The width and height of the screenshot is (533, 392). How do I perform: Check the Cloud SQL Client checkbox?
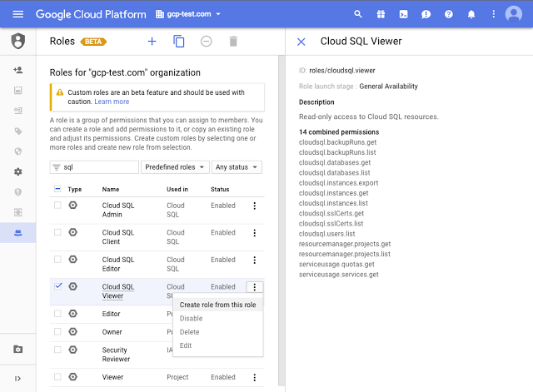click(x=57, y=232)
